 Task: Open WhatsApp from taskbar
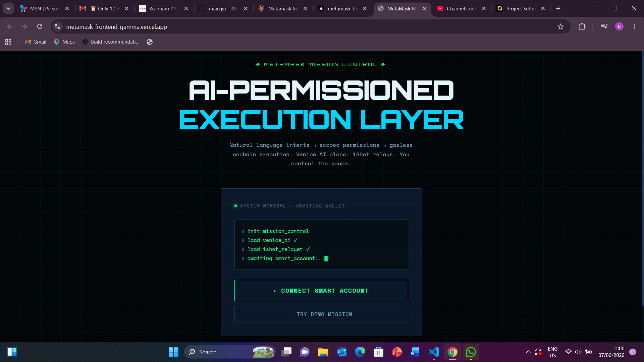pos(471,352)
